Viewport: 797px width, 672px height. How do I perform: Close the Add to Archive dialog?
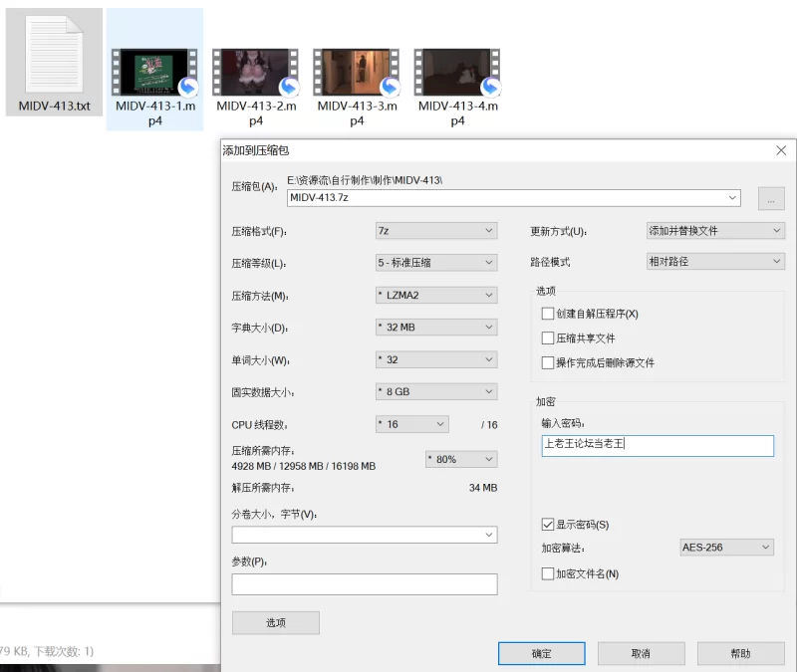tap(781, 150)
